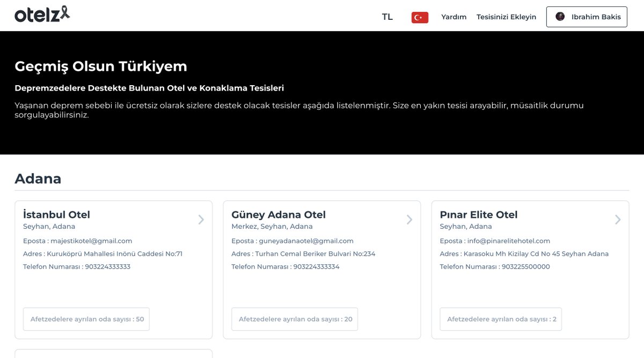Click the room count 20 box
Viewport: 644px width, 358px height.
pos(295,319)
